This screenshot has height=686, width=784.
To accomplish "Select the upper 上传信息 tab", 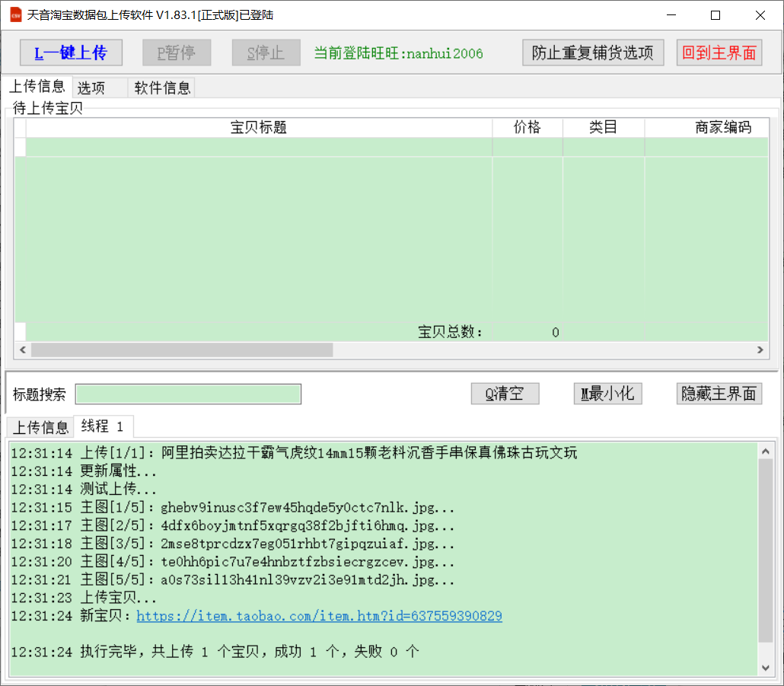I will point(37,87).
